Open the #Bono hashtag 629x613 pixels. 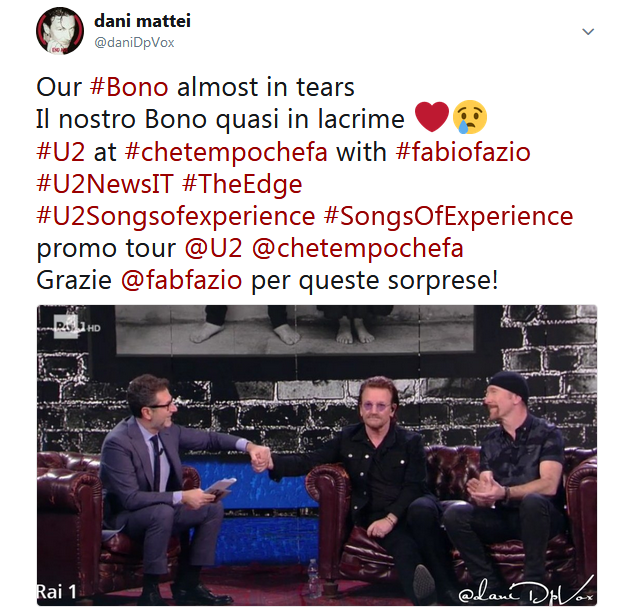tap(129, 87)
